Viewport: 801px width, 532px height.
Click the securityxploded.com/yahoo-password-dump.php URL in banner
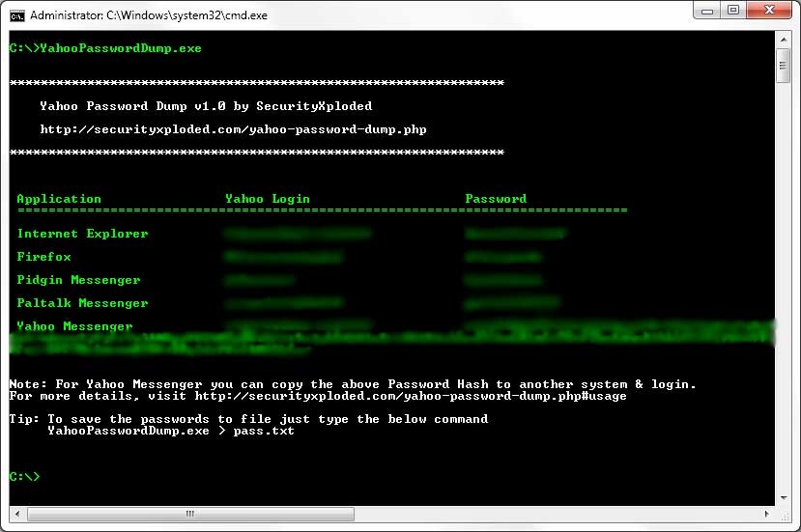233,129
